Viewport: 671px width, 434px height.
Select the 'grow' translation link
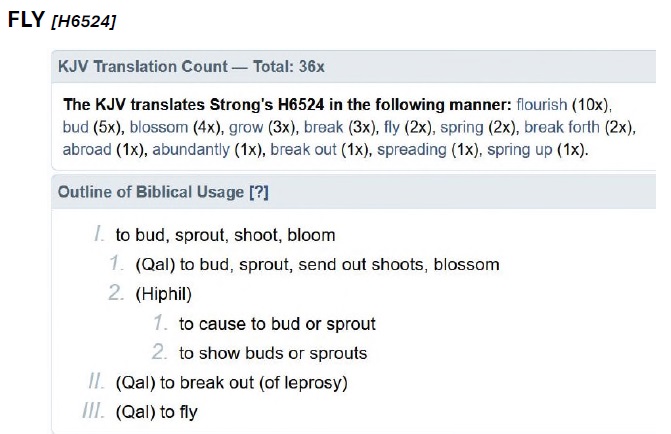coord(246,127)
